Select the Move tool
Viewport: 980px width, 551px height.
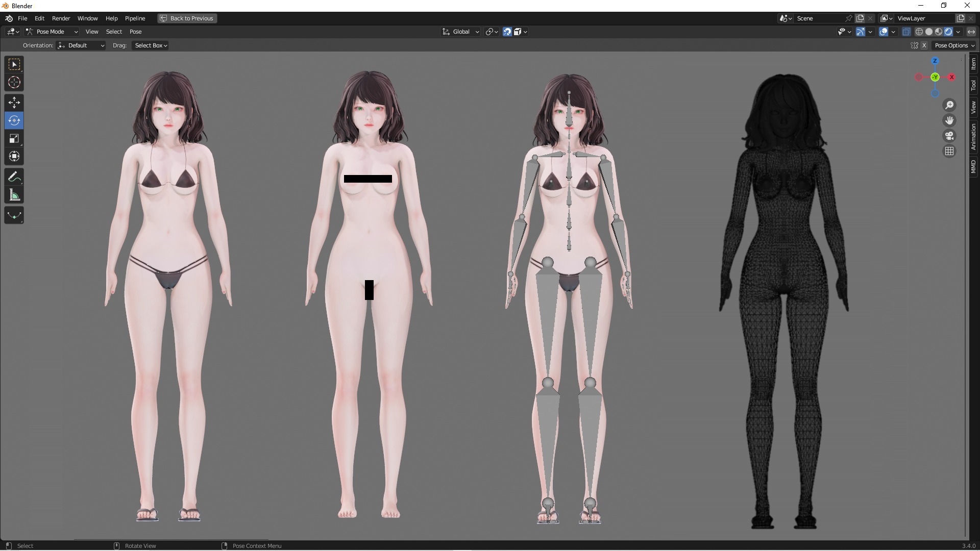tap(14, 103)
